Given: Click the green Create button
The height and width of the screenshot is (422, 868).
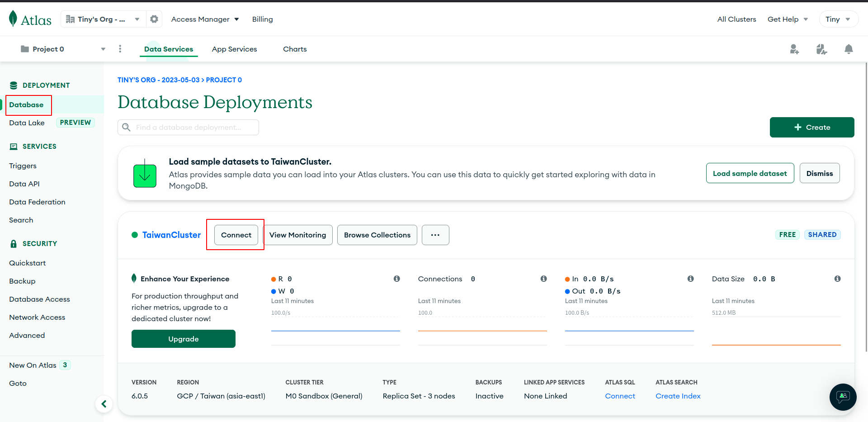Looking at the screenshot, I should 812,127.
